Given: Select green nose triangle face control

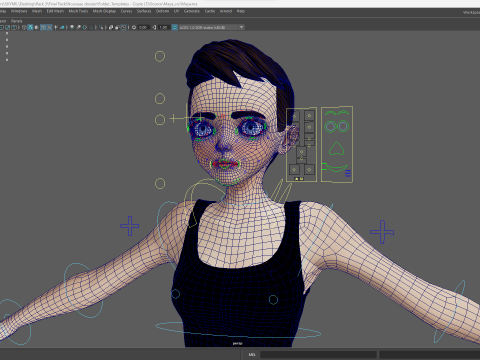Looking at the screenshot, I should (x=337, y=149).
